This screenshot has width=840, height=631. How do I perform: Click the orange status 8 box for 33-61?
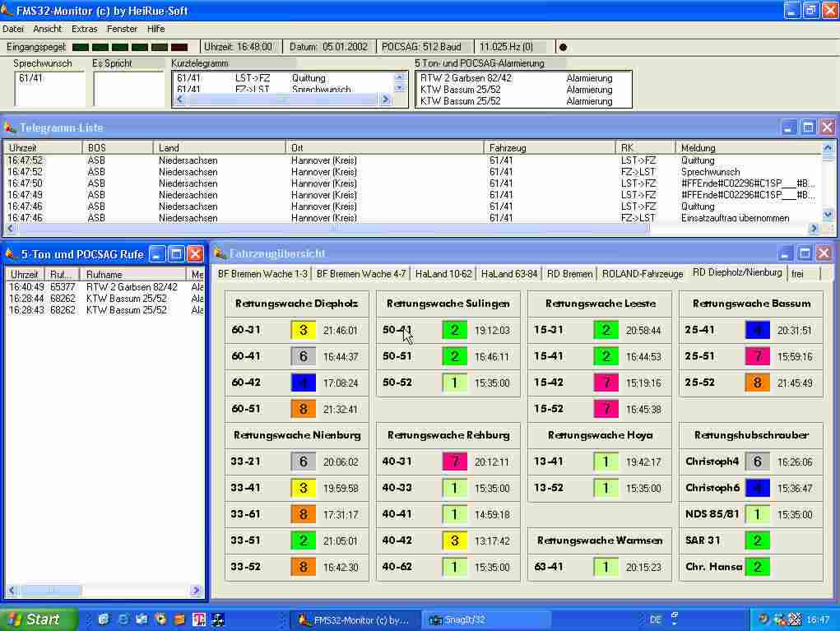pyautogui.click(x=303, y=515)
